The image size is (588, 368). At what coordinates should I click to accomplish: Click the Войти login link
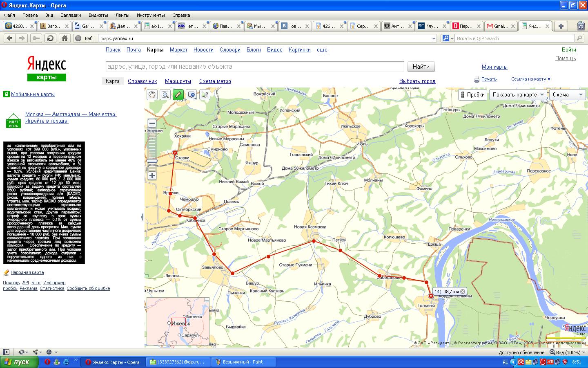pyautogui.click(x=569, y=49)
